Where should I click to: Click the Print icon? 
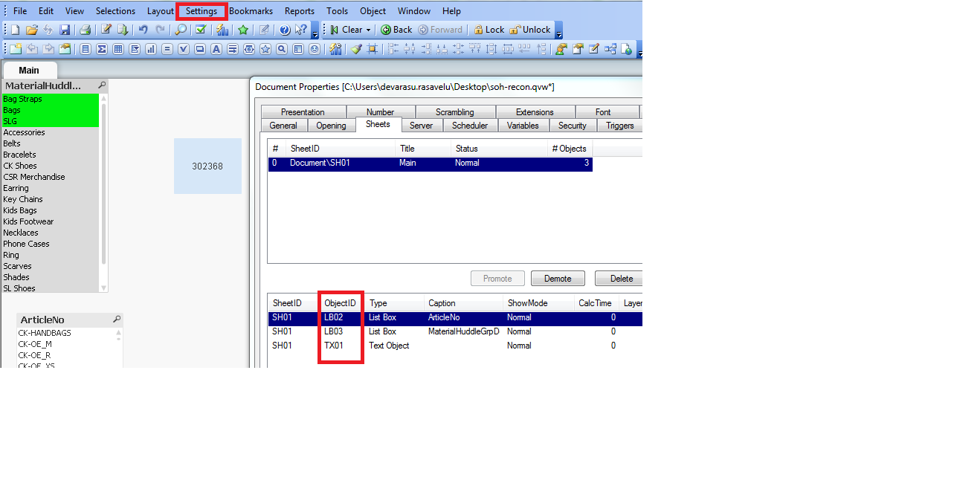tap(85, 30)
